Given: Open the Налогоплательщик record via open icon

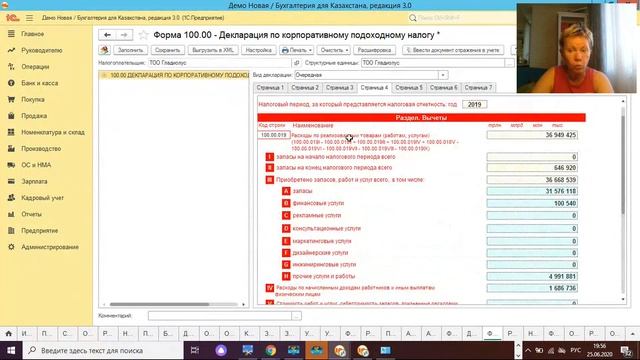Looking at the screenshot, I should [x=296, y=63].
